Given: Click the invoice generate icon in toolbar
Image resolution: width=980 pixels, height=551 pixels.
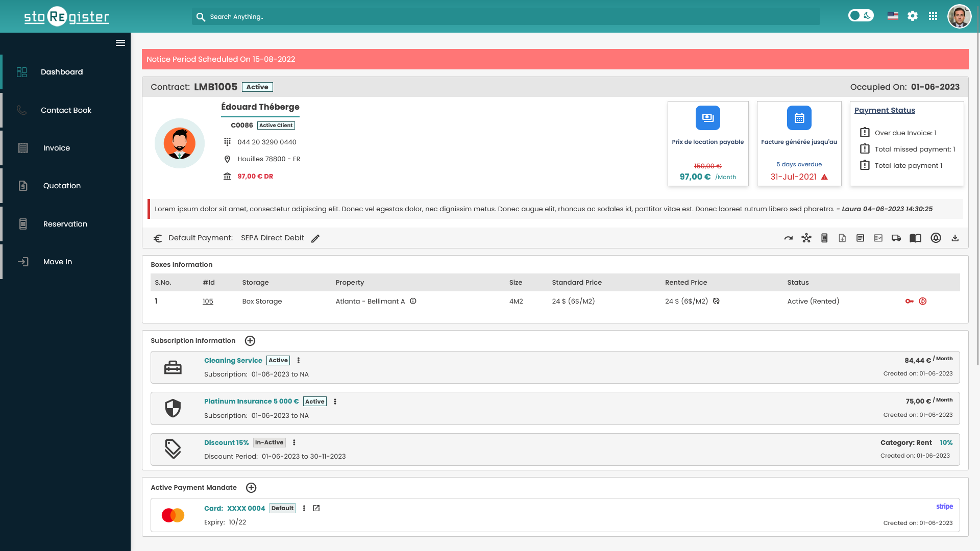Looking at the screenshot, I should pos(842,237).
